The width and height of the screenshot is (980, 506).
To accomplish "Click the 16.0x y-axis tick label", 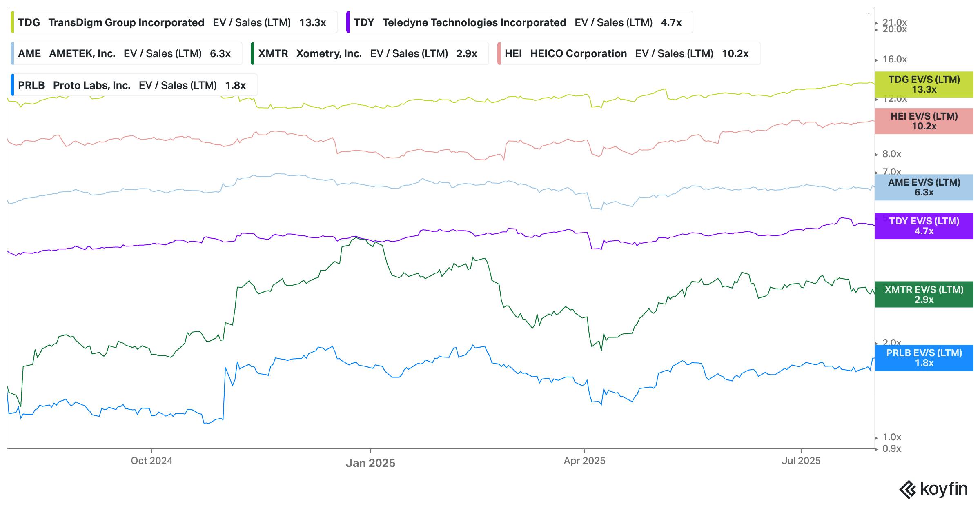I will pos(894,60).
